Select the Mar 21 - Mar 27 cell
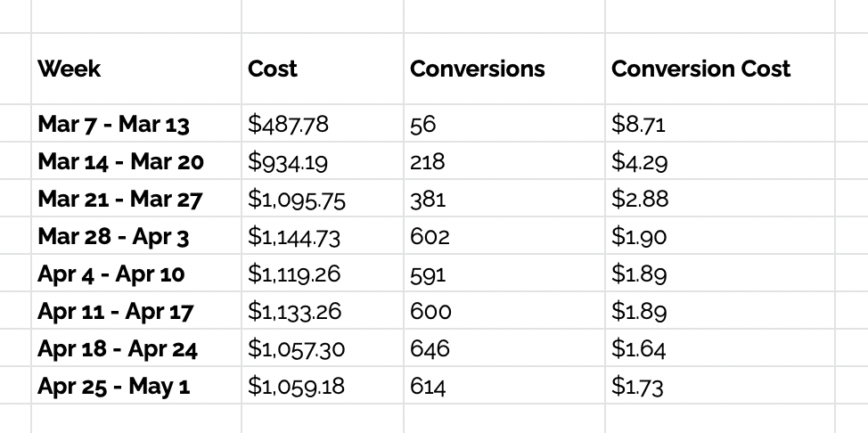Screen dimensions: 868x433 pos(136,198)
